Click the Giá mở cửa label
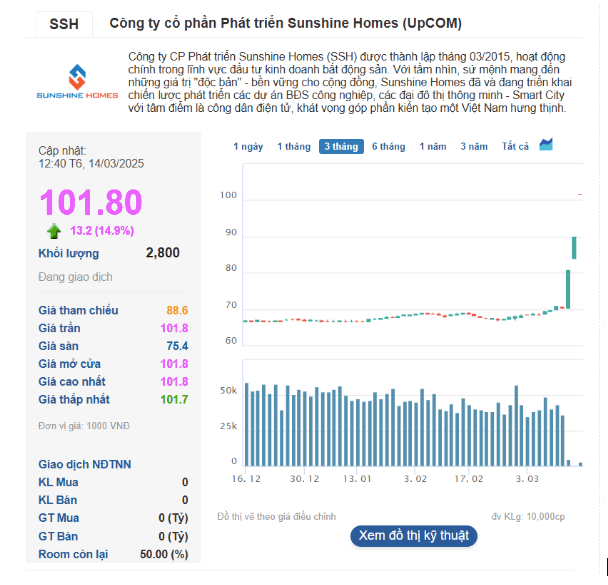 coord(69,364)
